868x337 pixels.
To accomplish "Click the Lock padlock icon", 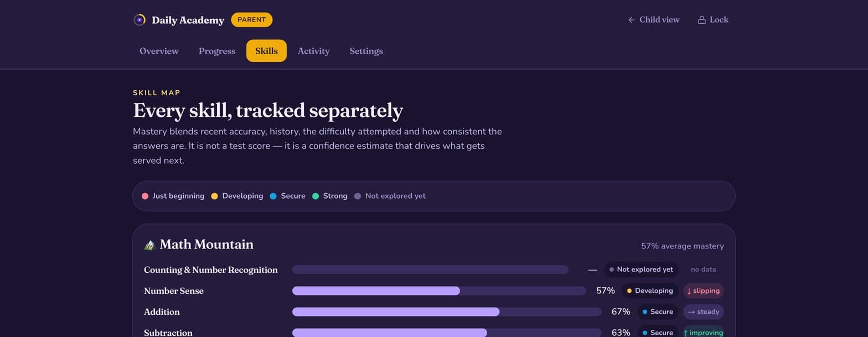I will point(702,20).
